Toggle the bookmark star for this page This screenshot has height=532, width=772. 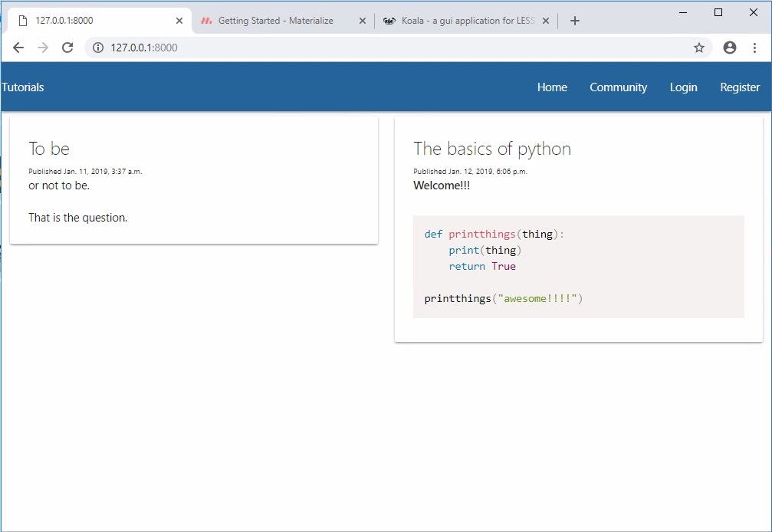[698, 47]
